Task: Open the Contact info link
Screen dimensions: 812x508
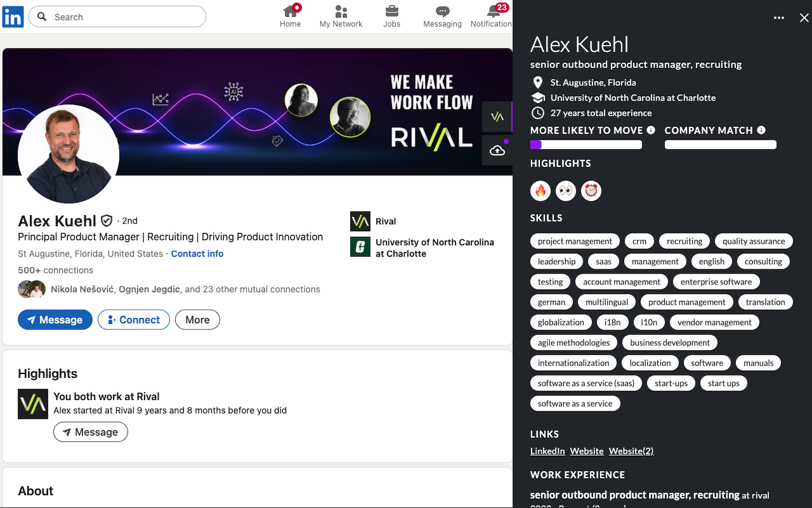Action: point(197,253)
